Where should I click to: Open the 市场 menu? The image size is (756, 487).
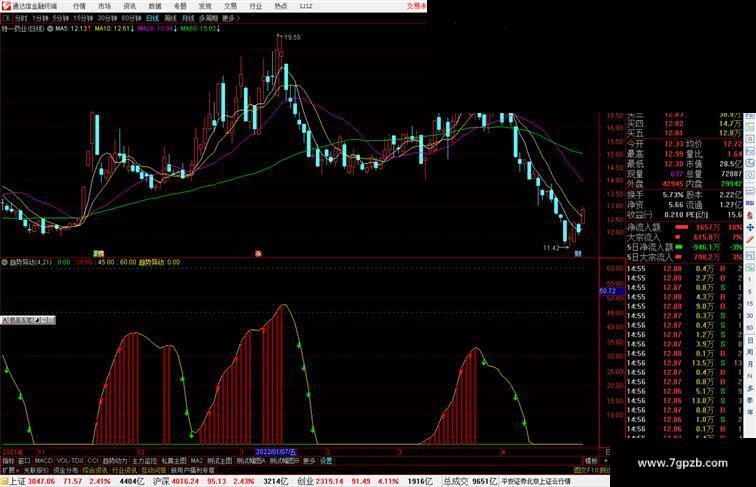pos(104,6)
